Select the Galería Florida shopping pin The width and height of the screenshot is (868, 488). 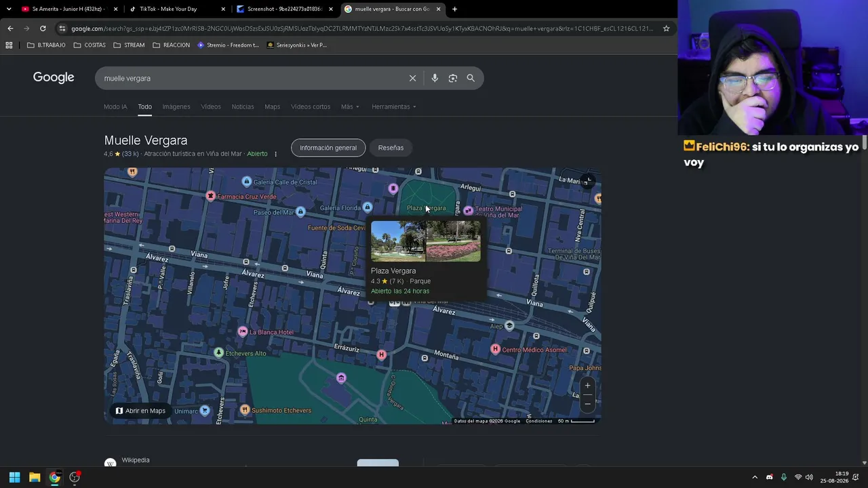tap(368, 207)
